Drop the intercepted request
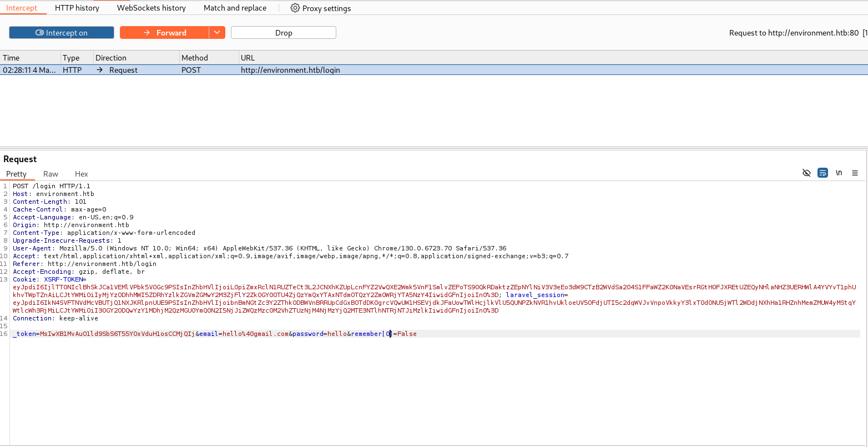Screen dimensions: 868x447 pyautogui.click(x=283, y=33)
